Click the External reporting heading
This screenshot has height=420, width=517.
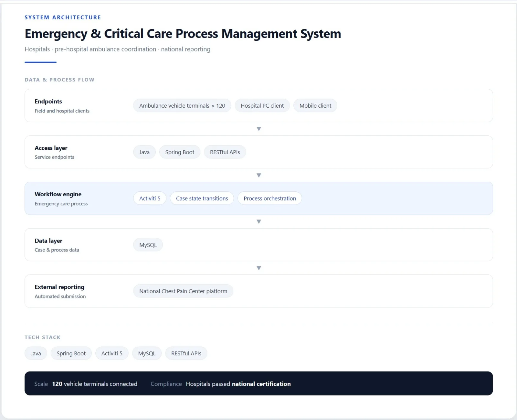tap(59, 287)
